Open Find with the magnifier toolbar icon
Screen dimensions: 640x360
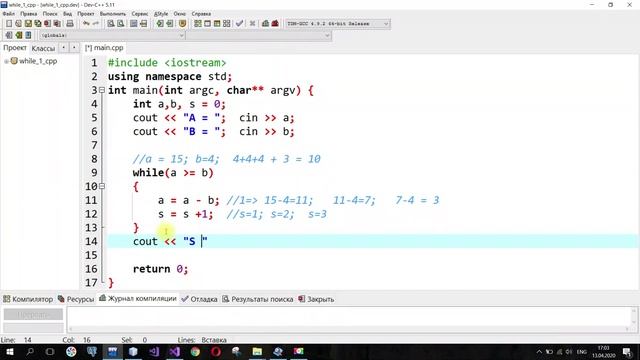(111, 24)
